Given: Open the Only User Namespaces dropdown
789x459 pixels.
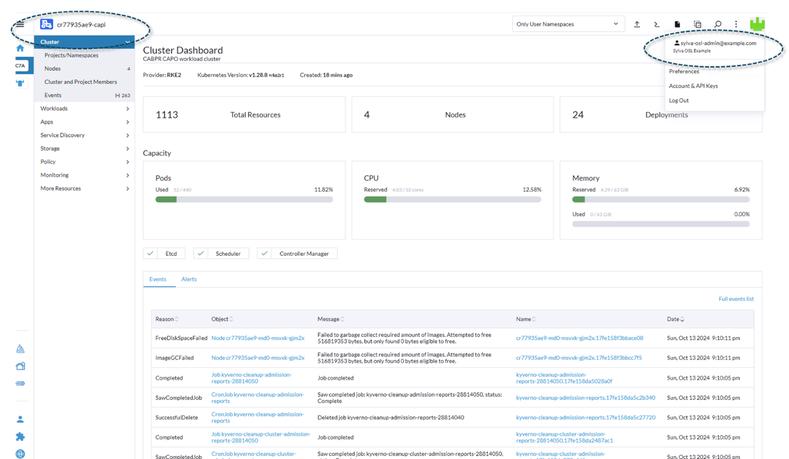Looking at the screenshot, I should coord(567,24).
